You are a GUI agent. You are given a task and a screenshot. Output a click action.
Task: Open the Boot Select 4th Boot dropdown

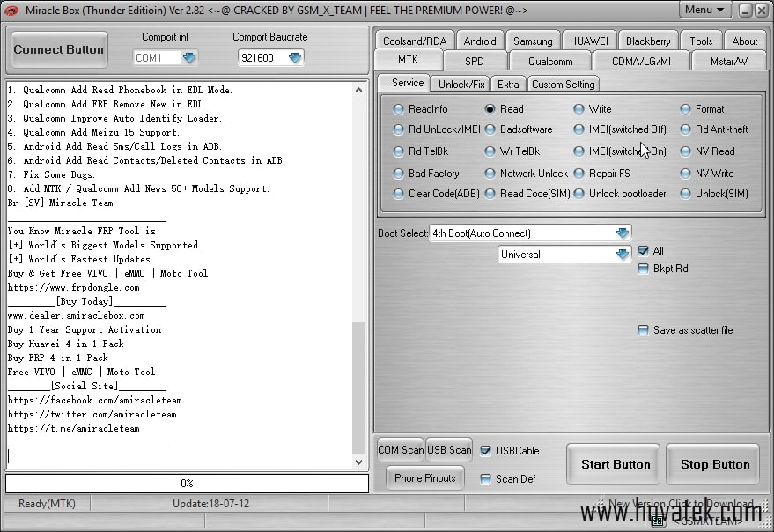(623, 233)
